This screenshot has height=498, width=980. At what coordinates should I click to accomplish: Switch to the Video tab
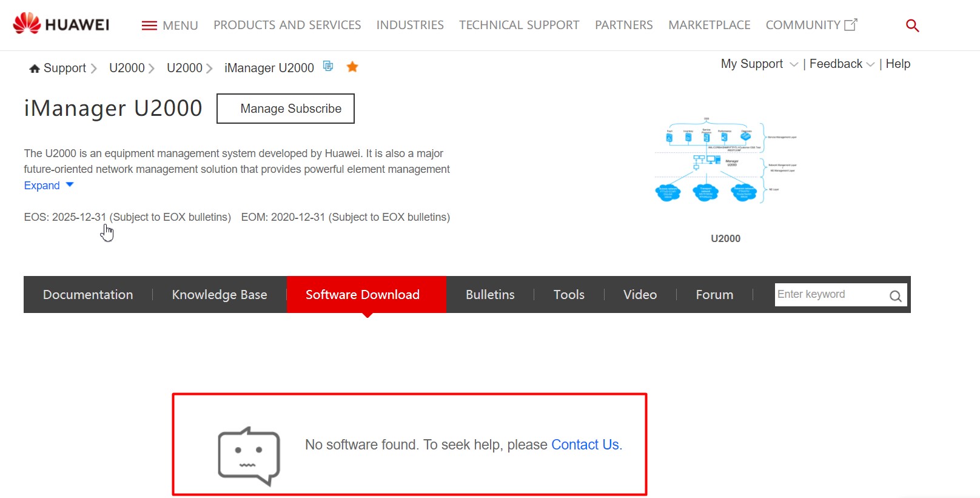pyautogui.click(x=640, y=295)
